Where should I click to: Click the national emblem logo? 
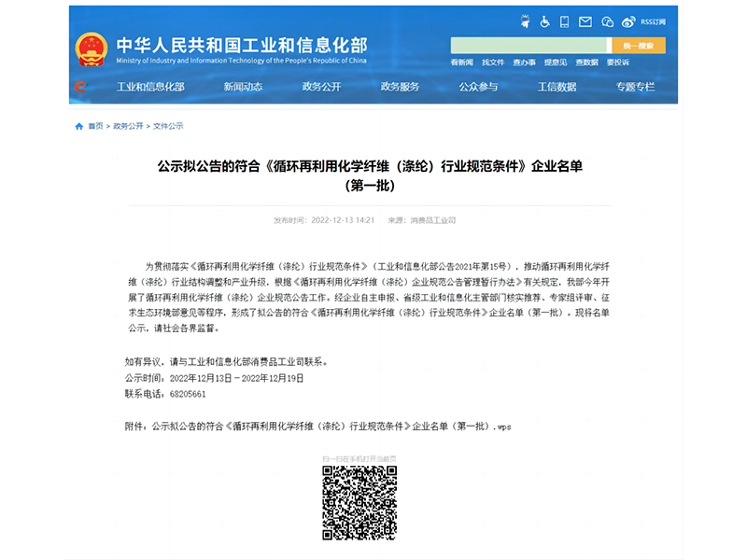(x=91, y=49)
